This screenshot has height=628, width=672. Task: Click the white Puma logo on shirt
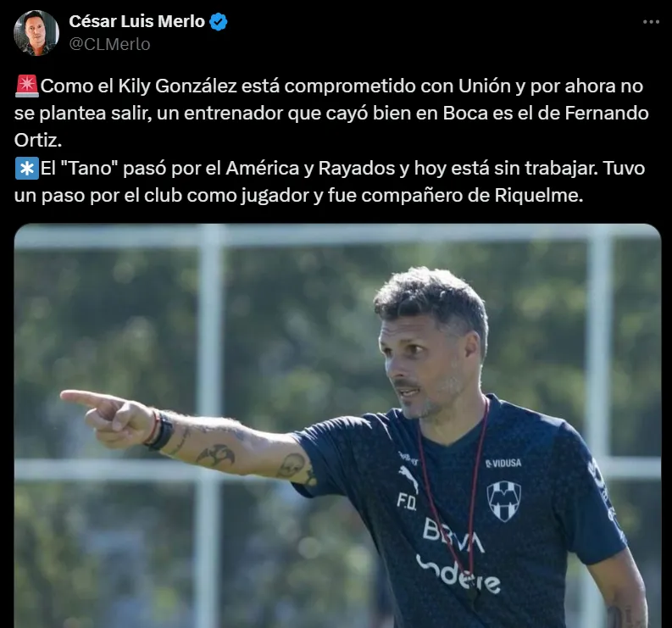[408, 479]
